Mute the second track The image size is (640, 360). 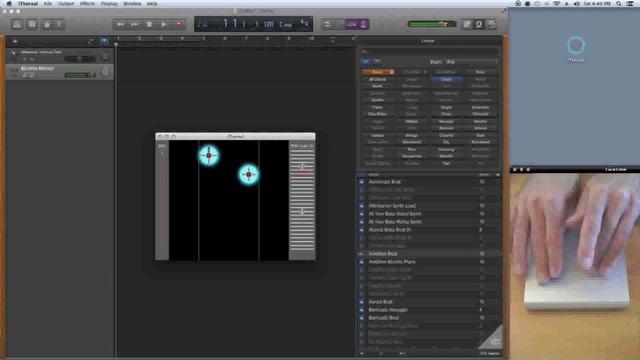point(24,76)
